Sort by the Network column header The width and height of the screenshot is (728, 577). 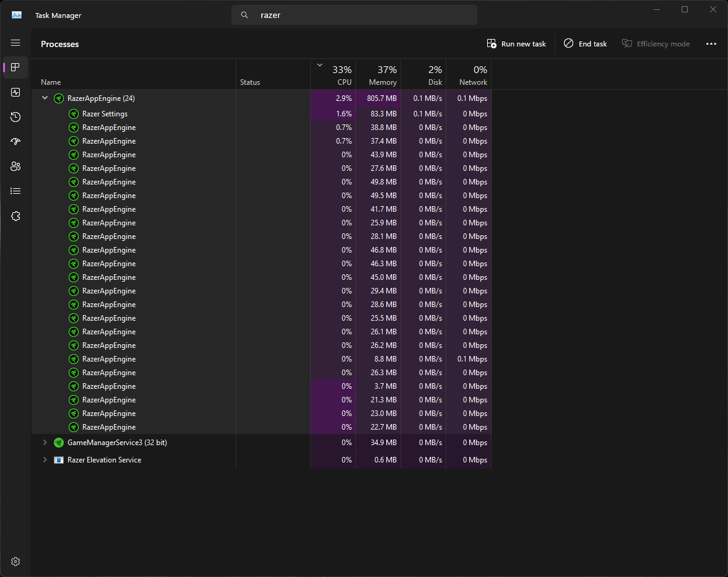point(469,74)
